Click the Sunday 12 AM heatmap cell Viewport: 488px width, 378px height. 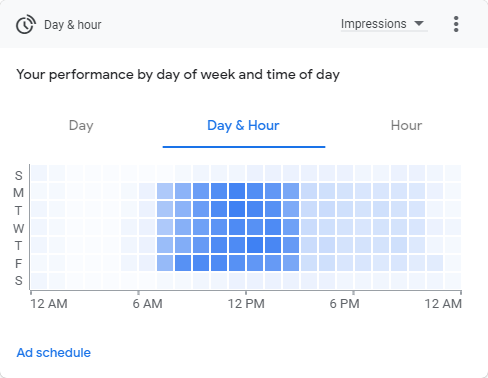click(39, 173)
